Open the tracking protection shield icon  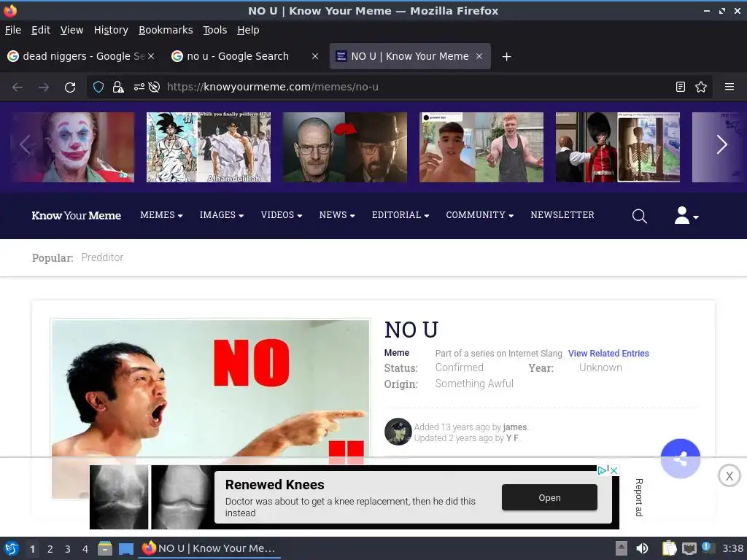point(98,87)
